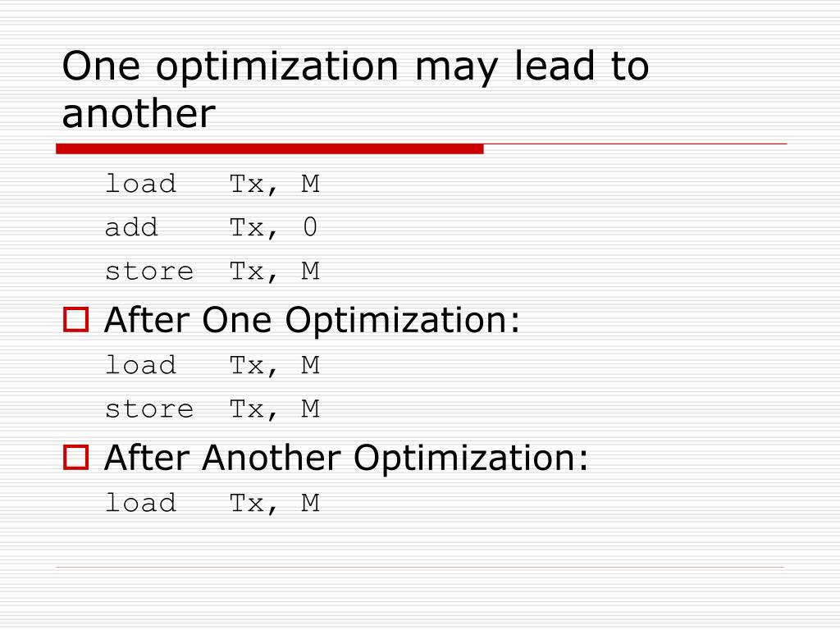
Task: Click the gray footer line at slide bottom
Action: pos(420,567)
